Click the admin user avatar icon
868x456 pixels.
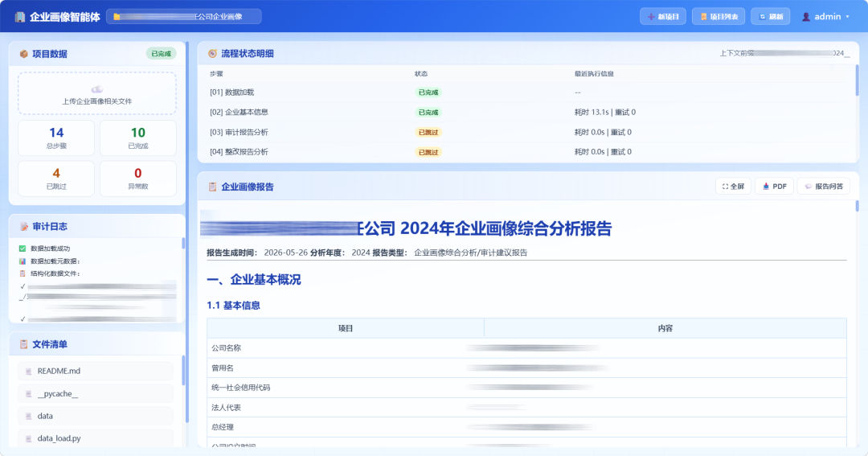[806, 17]
